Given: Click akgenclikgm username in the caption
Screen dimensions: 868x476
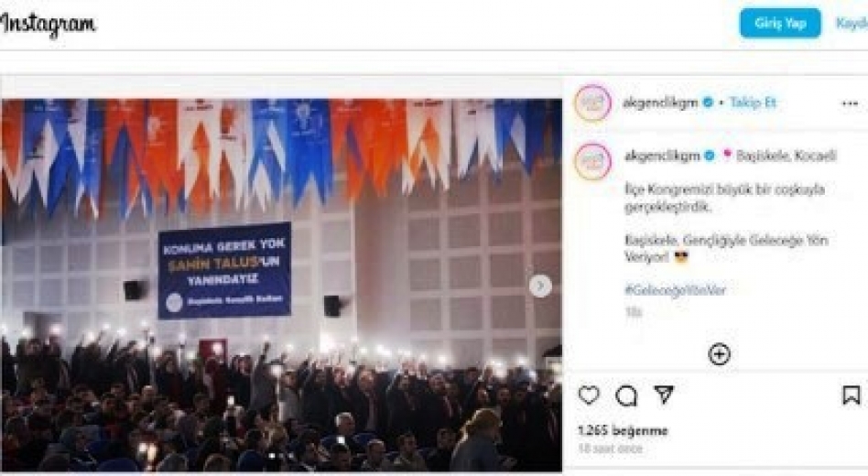Looking at the screenshot, I should 662,157.
